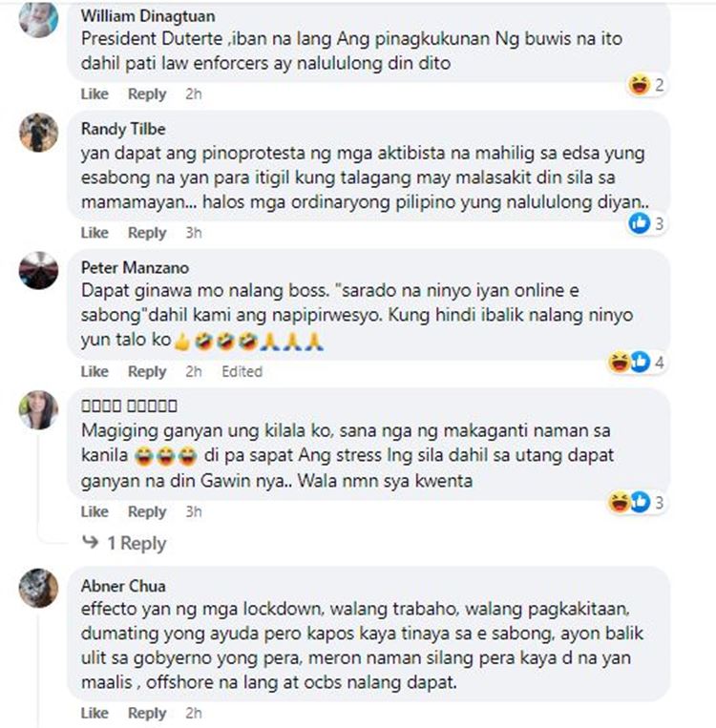Reply to Randy Tilbe's comment

point(147,232)
